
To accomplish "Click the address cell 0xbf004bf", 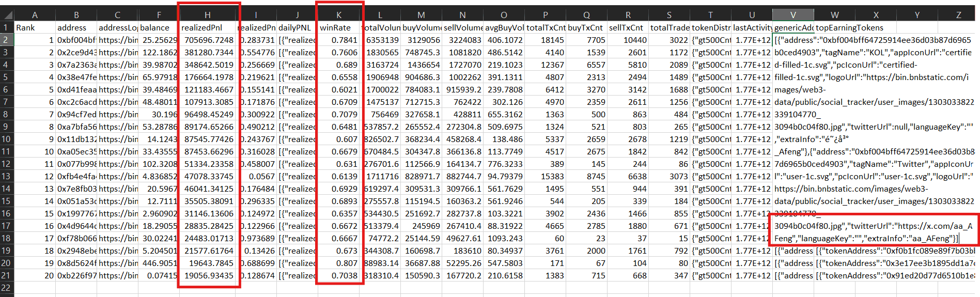I will (x=76, y=40).
